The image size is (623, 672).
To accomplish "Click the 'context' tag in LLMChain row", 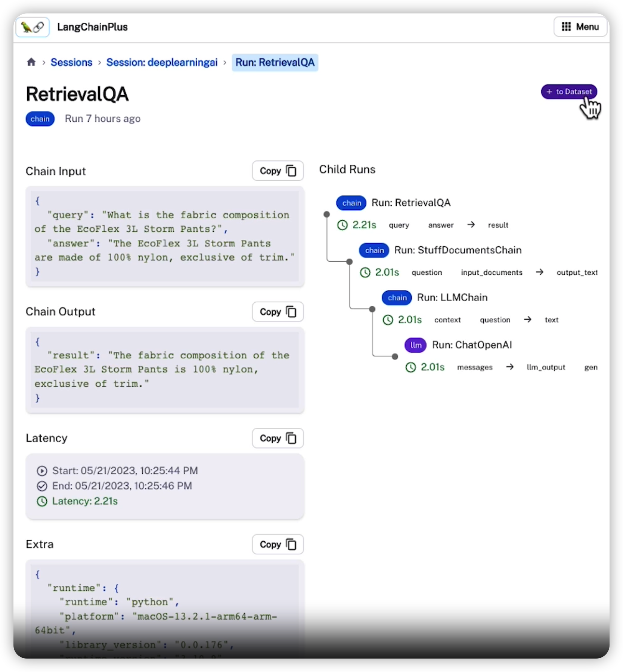I will click(x=447, y=320).
